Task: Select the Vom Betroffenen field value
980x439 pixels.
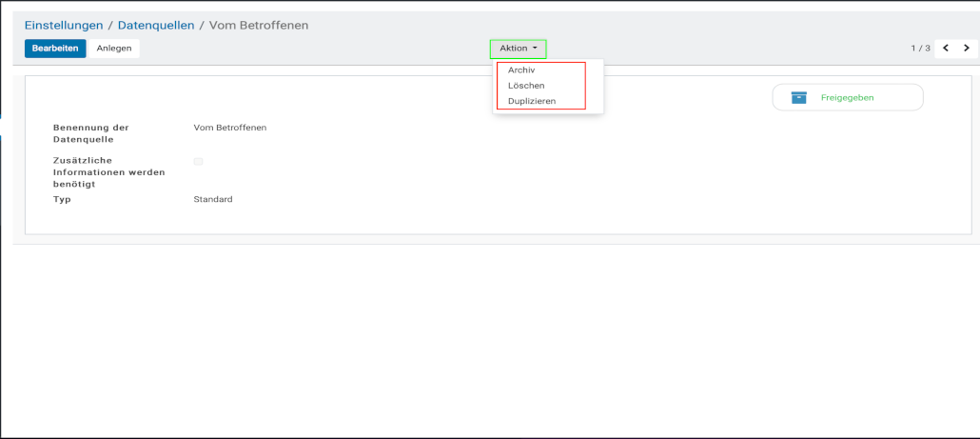Action: pyautogui.click(x=229, y=128)
